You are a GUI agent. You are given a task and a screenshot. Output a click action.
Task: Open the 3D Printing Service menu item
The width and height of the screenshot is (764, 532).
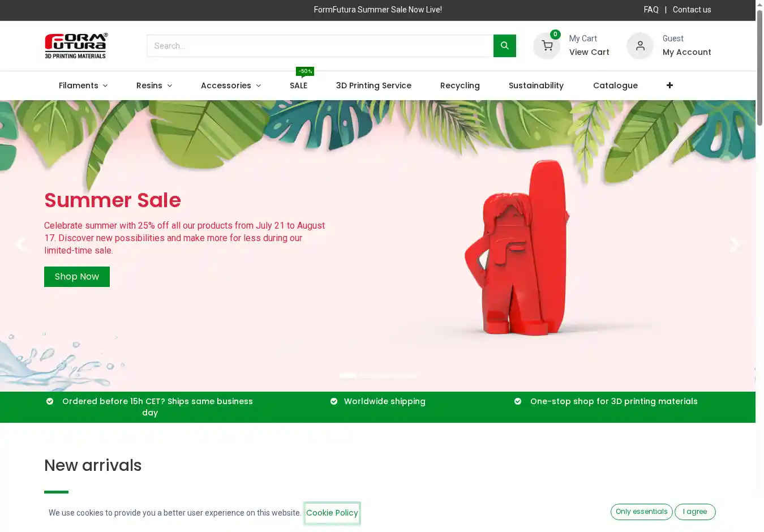(x=374, y=85)
